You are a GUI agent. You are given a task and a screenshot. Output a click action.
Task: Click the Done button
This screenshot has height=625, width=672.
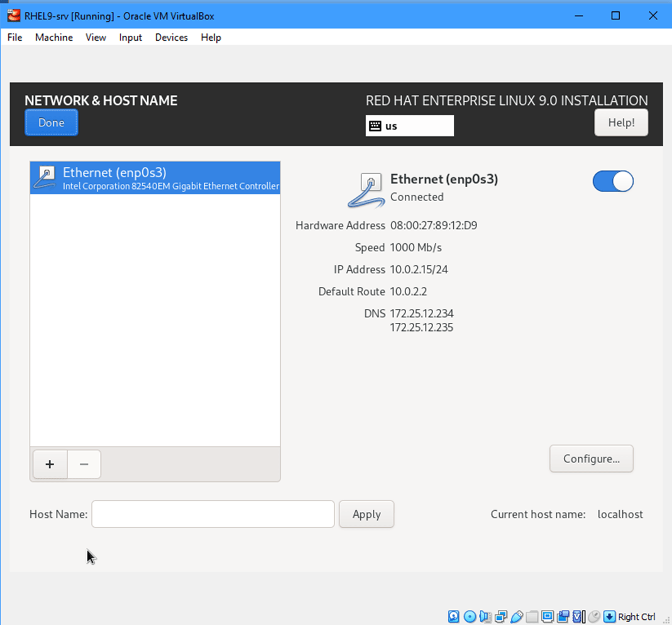51,122
